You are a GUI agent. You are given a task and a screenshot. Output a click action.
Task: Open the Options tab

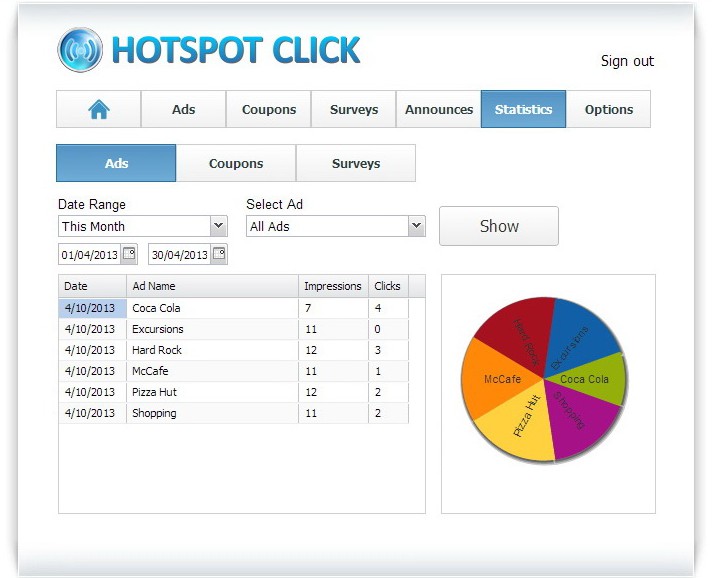pyautogui.click(x=608, y=109)
